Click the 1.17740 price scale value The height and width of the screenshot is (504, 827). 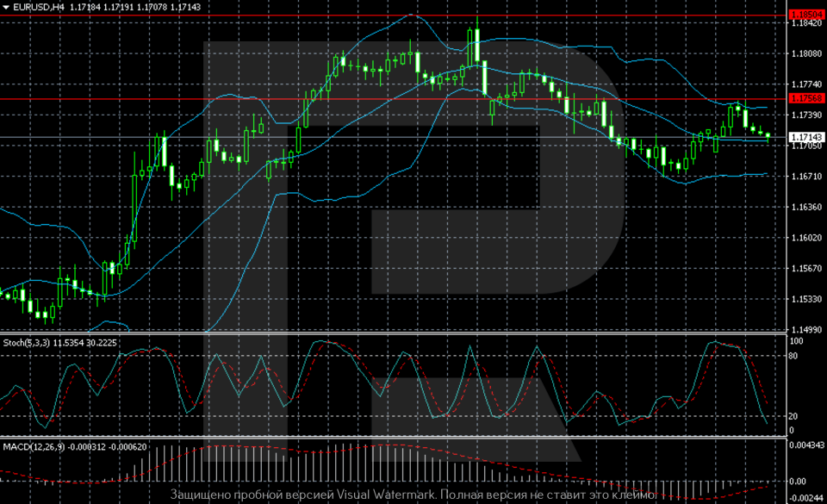(806, 84)
